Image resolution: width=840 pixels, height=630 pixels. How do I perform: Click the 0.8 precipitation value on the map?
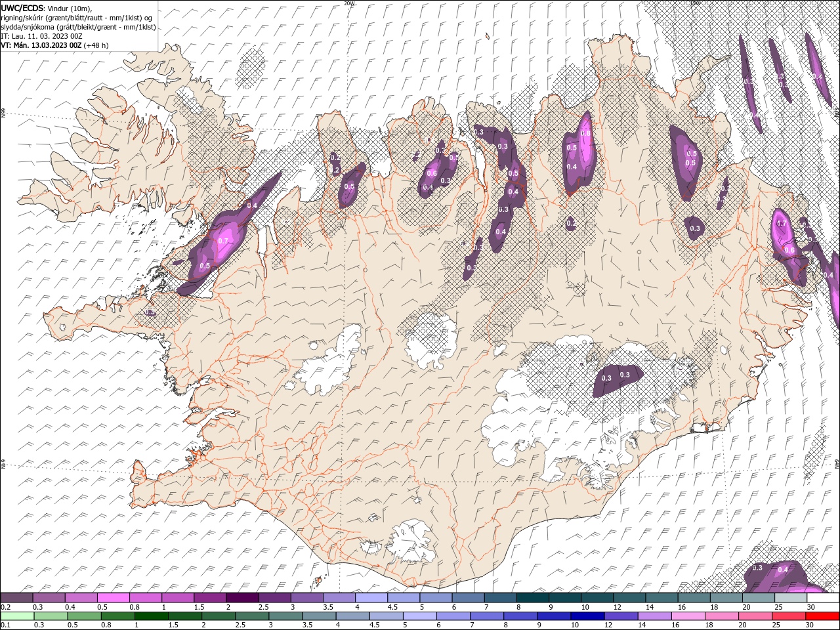pos(586,133)
